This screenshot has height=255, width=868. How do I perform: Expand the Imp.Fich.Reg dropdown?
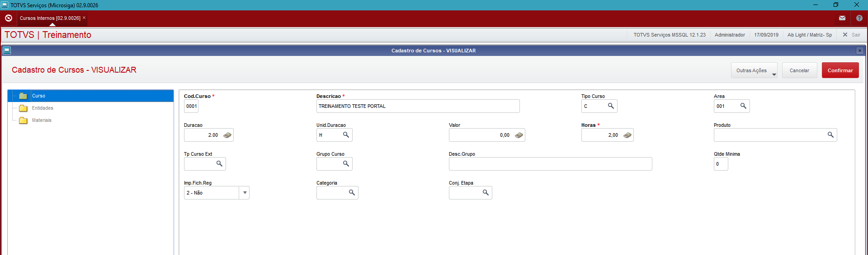coord(245,193)
